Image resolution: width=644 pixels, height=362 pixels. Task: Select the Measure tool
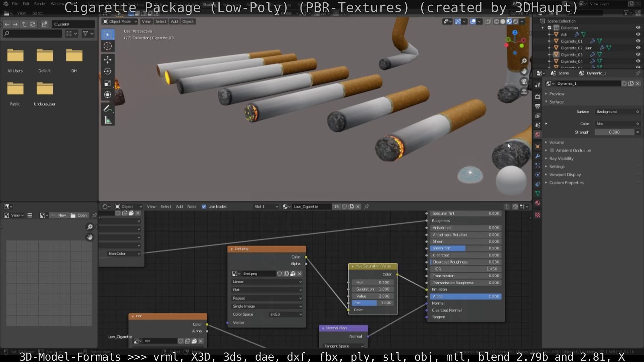tap(108, 120)
